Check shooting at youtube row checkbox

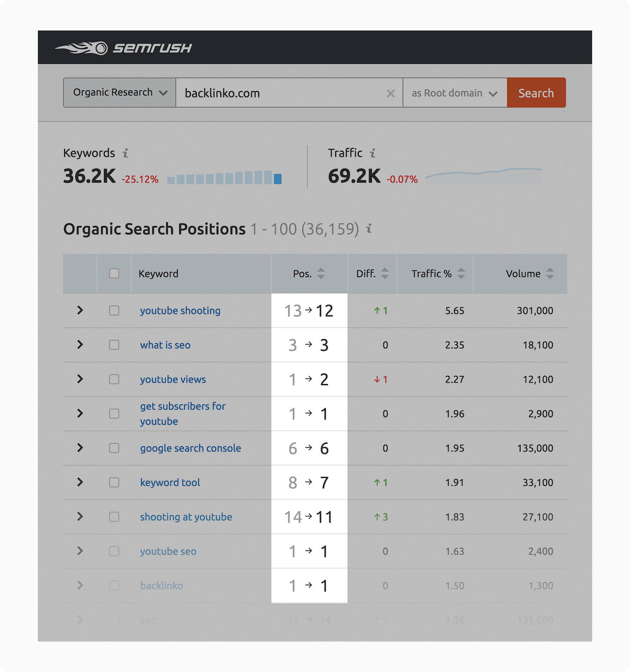click(114, 517)
